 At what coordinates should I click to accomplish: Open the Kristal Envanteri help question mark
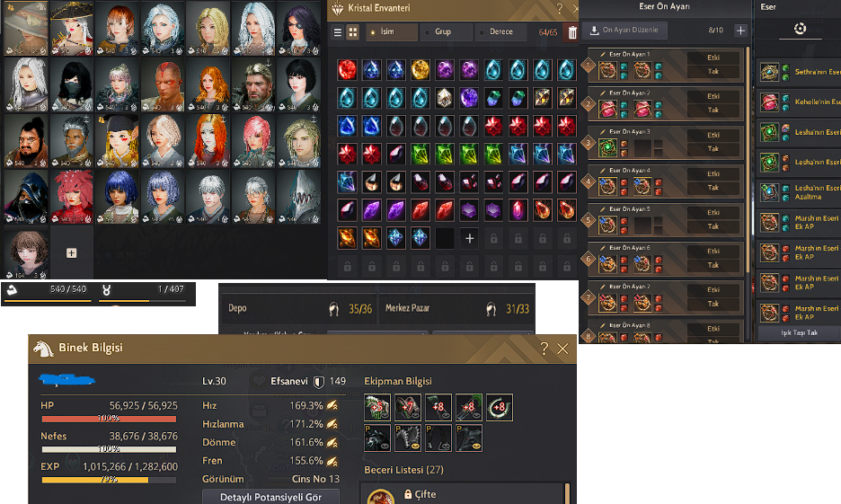pos(560,8)
